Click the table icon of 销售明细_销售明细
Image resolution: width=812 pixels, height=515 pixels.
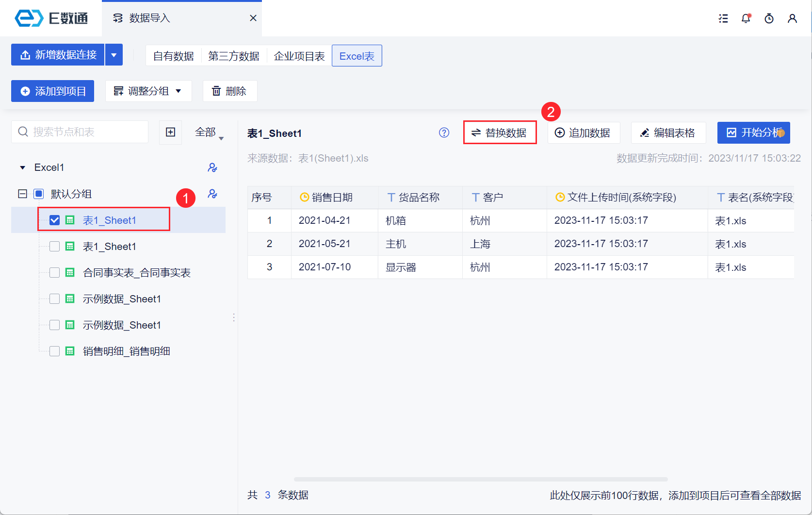(70, 351)
